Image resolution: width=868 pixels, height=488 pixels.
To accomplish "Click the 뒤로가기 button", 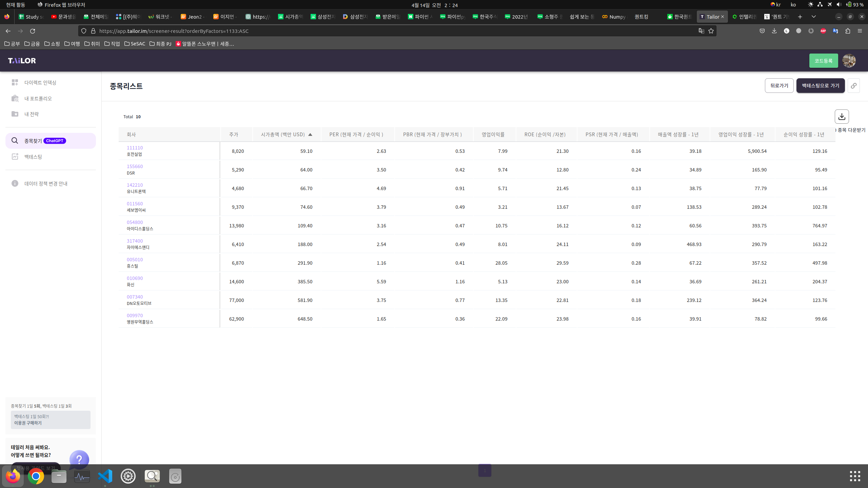I will coord(779,86).
